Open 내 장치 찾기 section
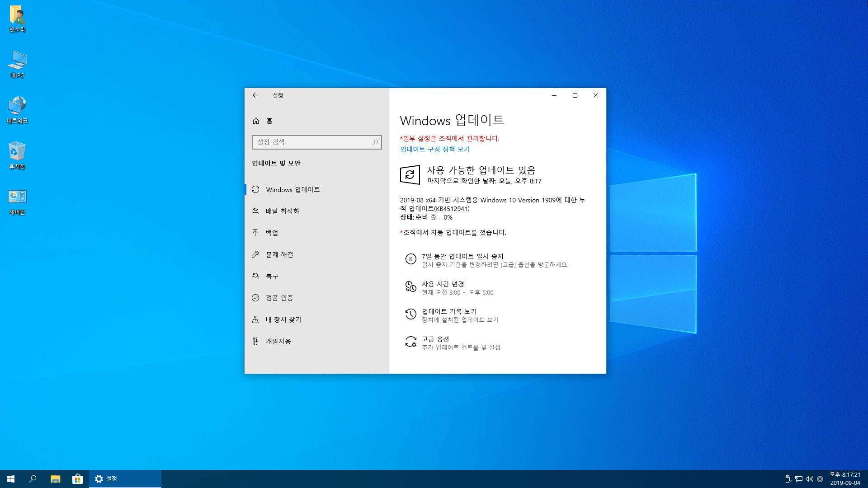This screenshot has width=868, height=488. pyautogui.click(x=316, y=319)
